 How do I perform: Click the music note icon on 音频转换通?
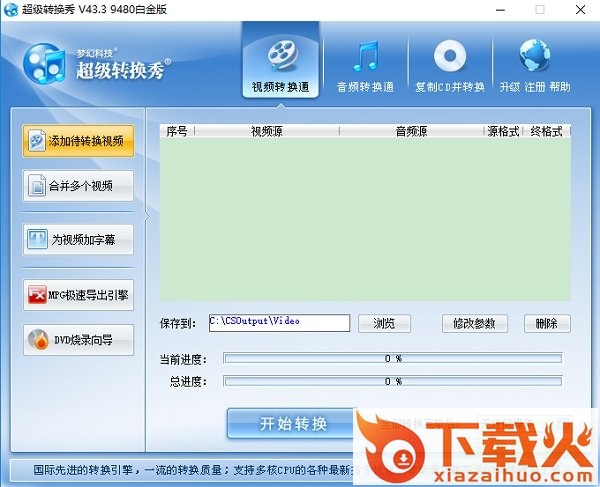click(365, 56)
